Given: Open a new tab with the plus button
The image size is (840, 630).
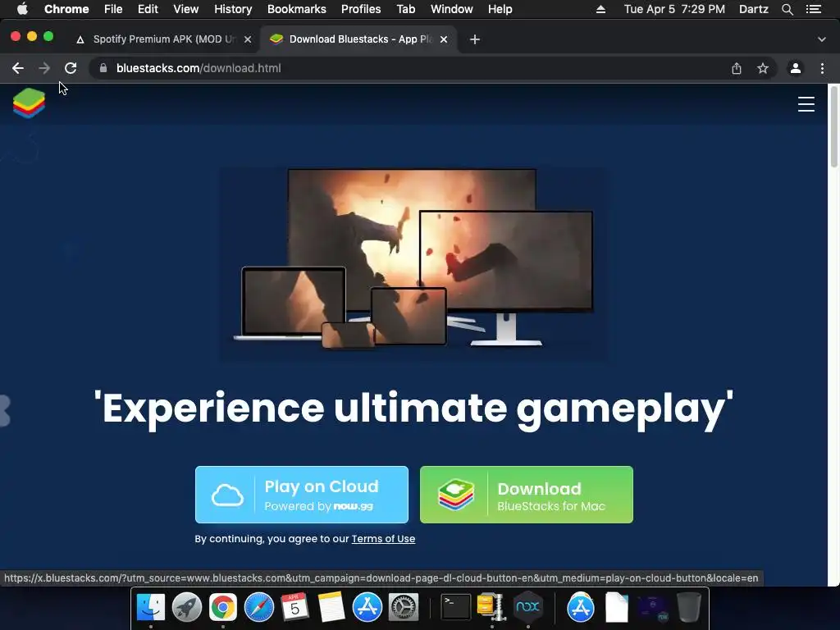Looking at the screenshot, I should (x=475, y=39).
